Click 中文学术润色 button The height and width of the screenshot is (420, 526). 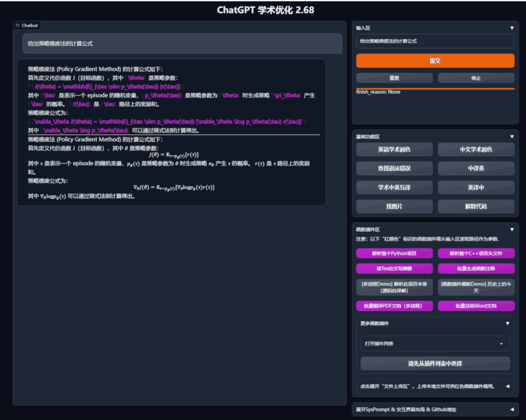[x=476, y=149]
